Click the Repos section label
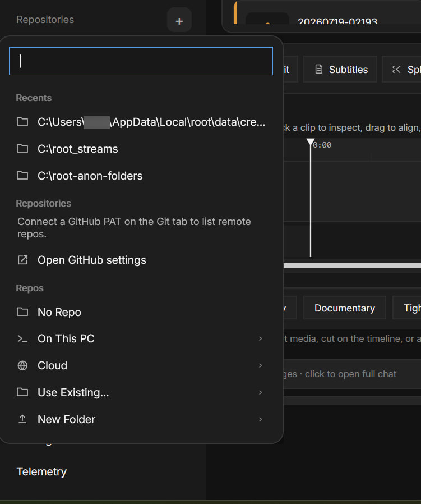The width and height of the screenshot is (421, 504). coord(30,288)
